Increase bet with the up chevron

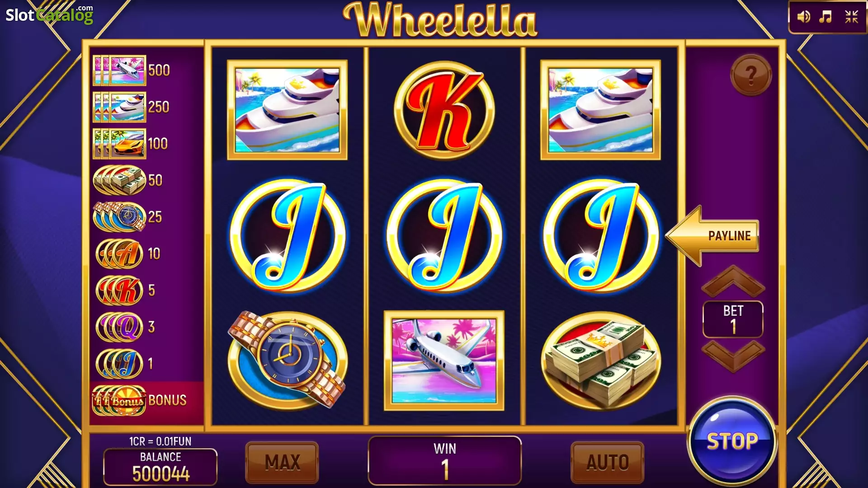click(733, 281)
